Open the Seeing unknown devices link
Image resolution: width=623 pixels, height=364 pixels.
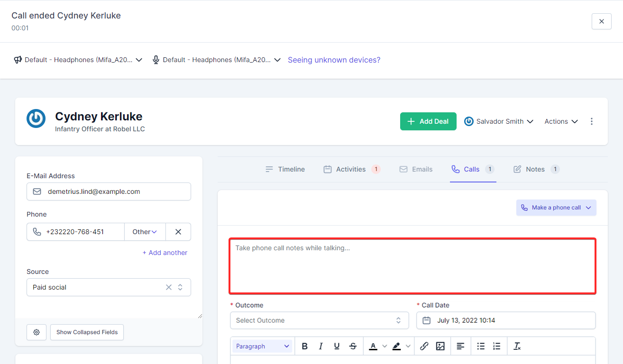(x=334, y=60)
